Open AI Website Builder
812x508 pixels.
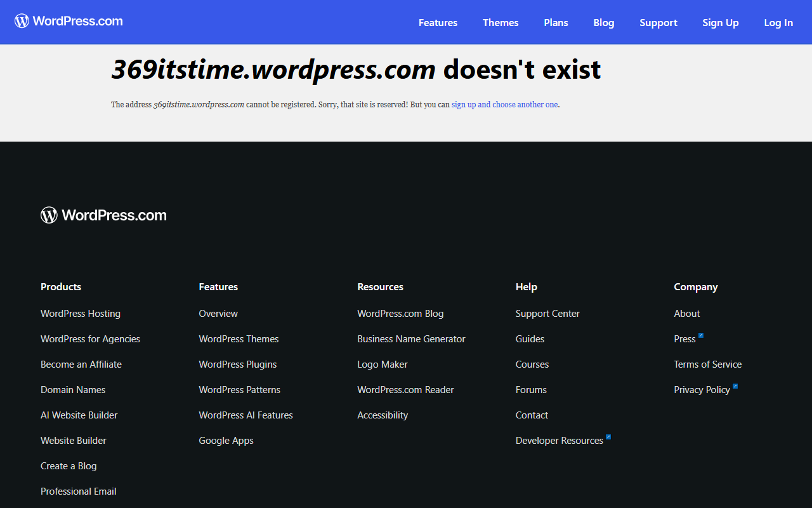[79, 415]
